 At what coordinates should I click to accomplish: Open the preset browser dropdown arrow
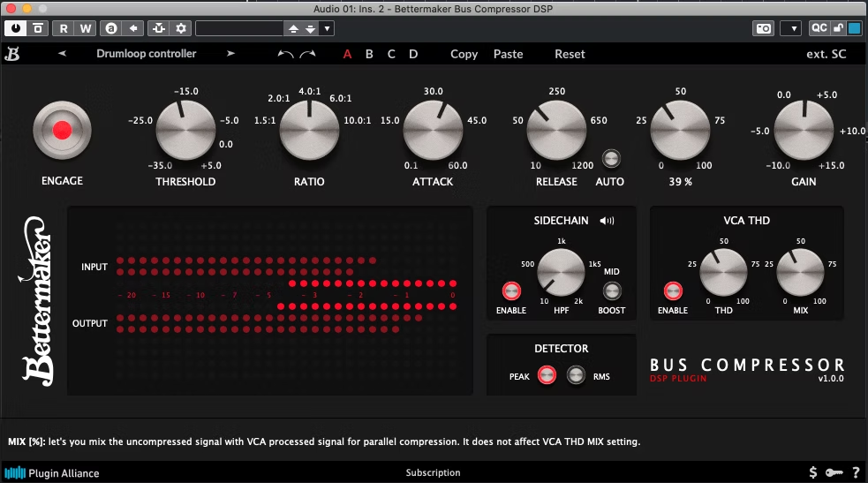click(x=328, y=29)
